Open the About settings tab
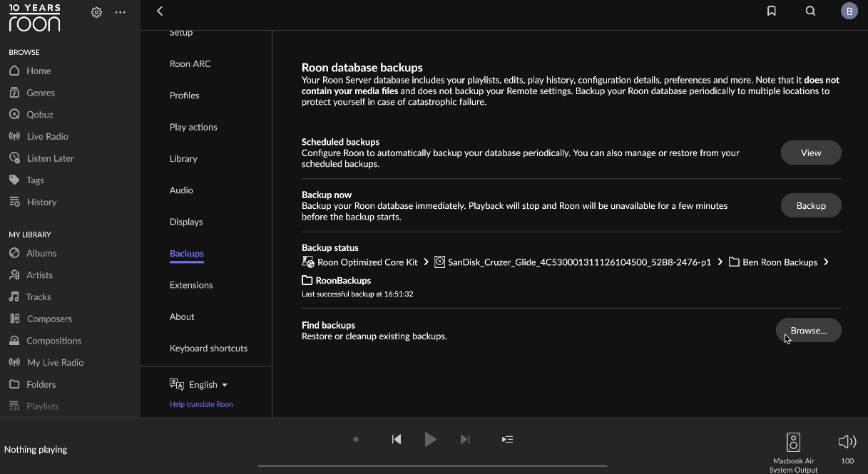The height and width of the screenshot is (474, 868). [x=182, y=316]
